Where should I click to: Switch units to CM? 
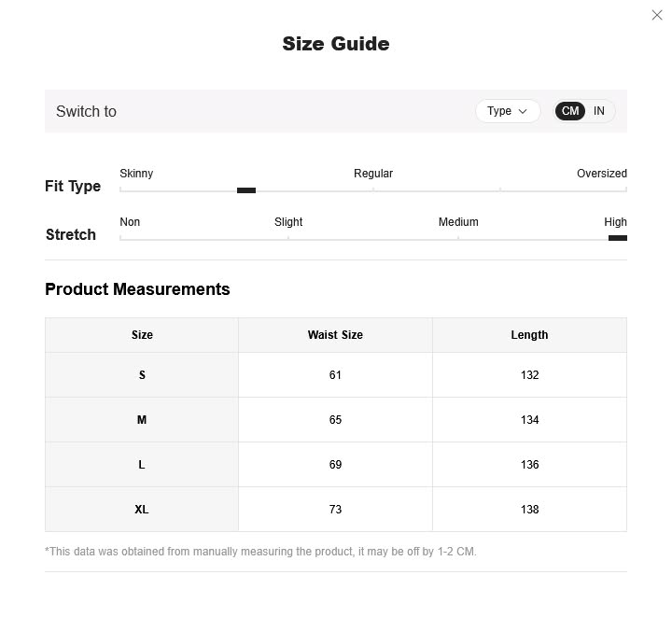(x=570, y=111)
